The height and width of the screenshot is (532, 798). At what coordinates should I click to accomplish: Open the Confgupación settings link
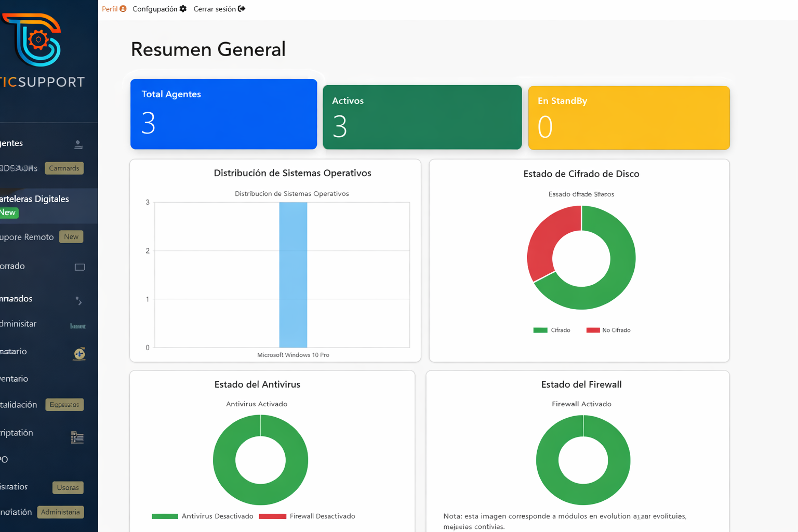(159, 9)
